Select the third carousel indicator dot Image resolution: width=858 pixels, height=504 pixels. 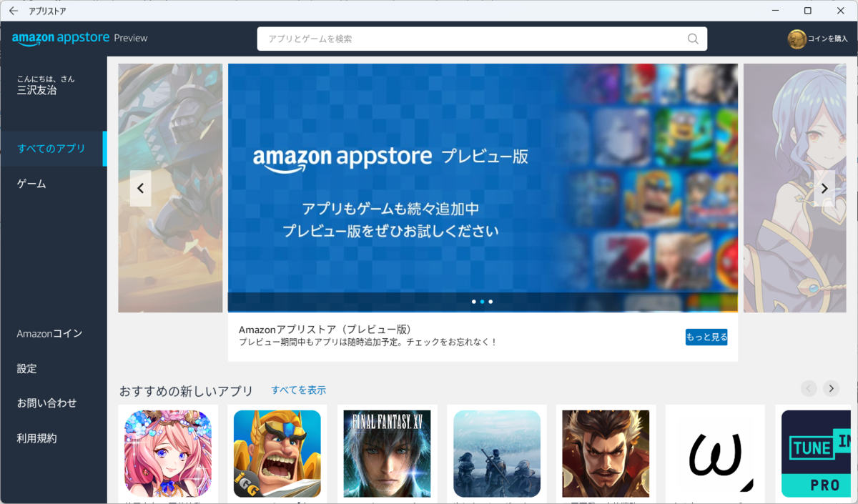point(490,302)
